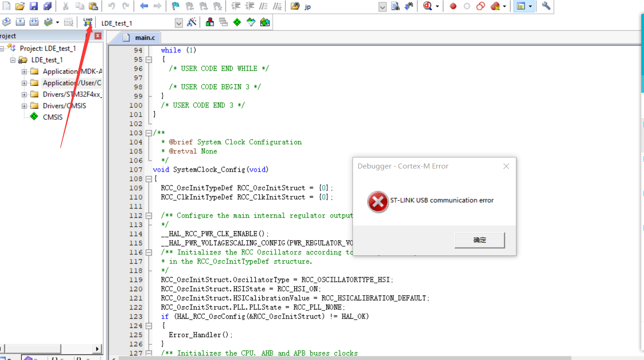The width and height of the screenshot is (644, 360).
Task: Insert breakpoint with the red dot icon
Action: pyautogui.click(x=453, y=6)
